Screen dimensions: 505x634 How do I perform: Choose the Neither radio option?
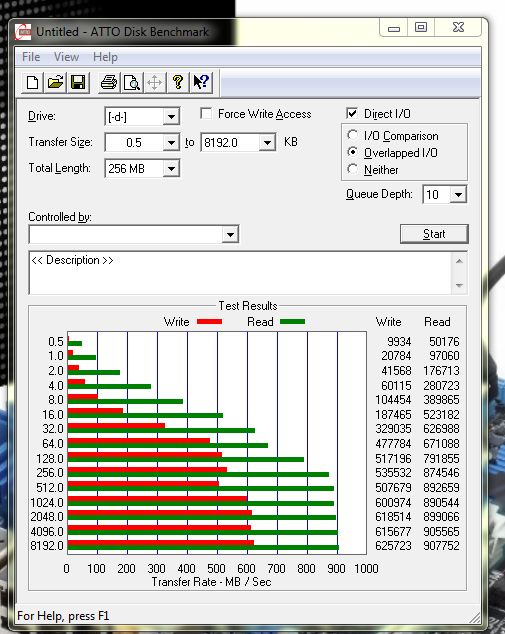point(353,169)
